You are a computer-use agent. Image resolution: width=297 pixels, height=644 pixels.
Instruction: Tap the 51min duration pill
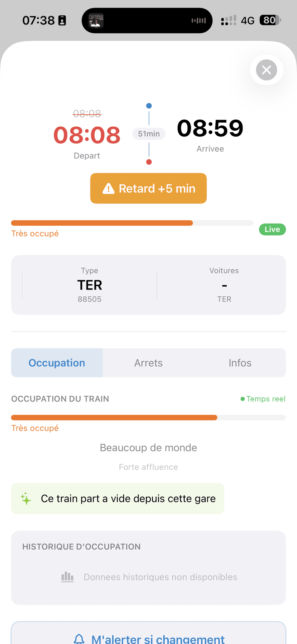[149, 134]
